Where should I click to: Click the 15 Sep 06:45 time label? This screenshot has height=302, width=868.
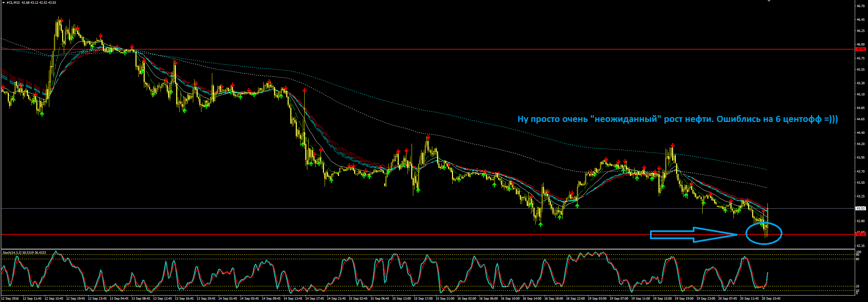point(380,299)
